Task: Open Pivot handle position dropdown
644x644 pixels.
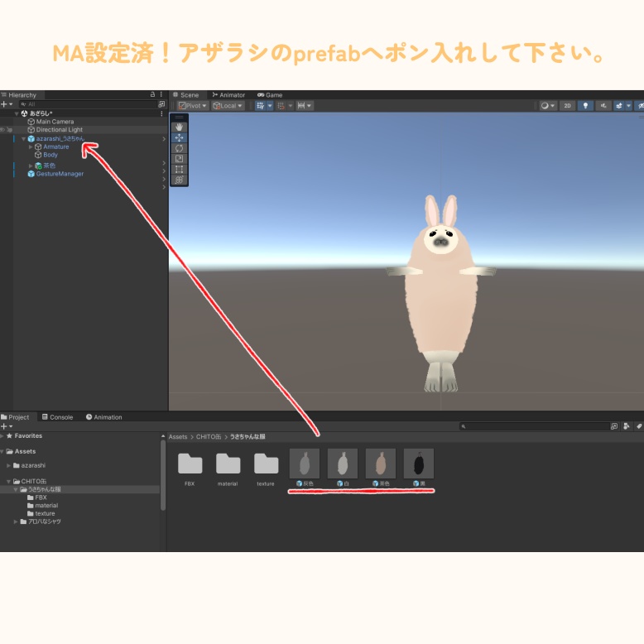Action: (193, 106)
